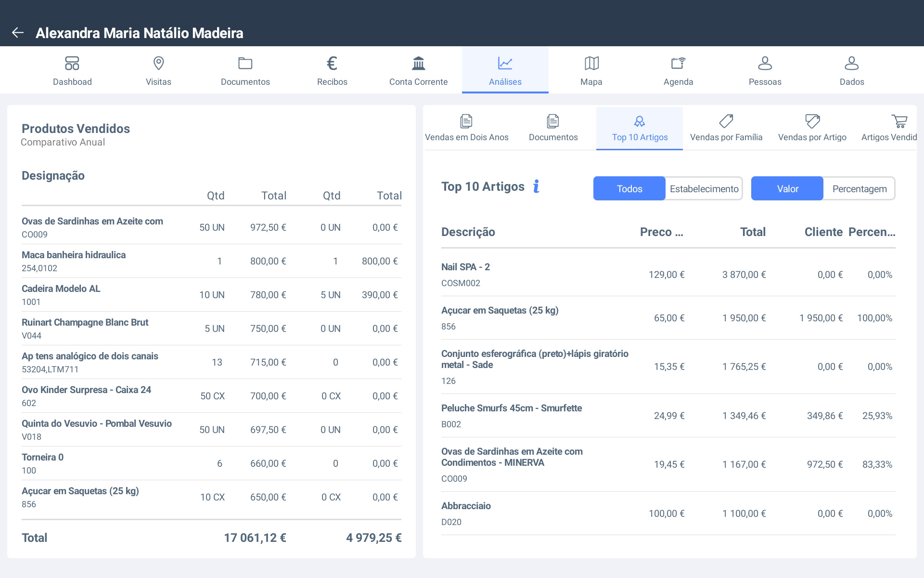Open Recibos euro icon

pyautogui.click(x=332, y=64)
